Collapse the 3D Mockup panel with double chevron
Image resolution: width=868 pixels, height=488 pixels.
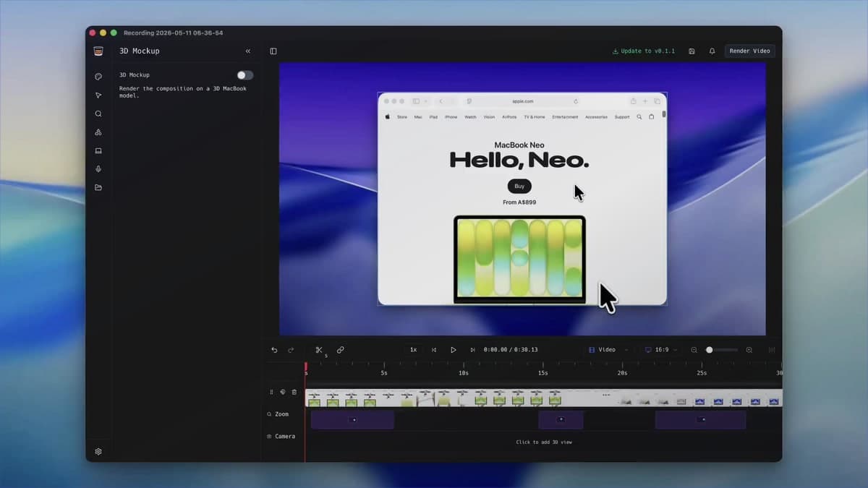(x=248, y=51)
